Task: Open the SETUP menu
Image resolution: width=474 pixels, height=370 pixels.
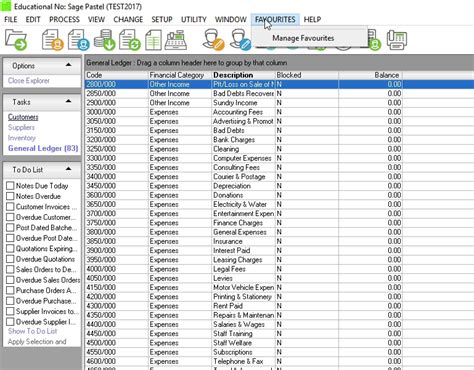Action: (x=162, y=20)
